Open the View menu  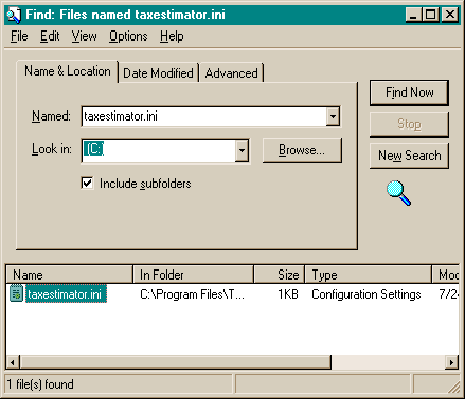(84, 36)
